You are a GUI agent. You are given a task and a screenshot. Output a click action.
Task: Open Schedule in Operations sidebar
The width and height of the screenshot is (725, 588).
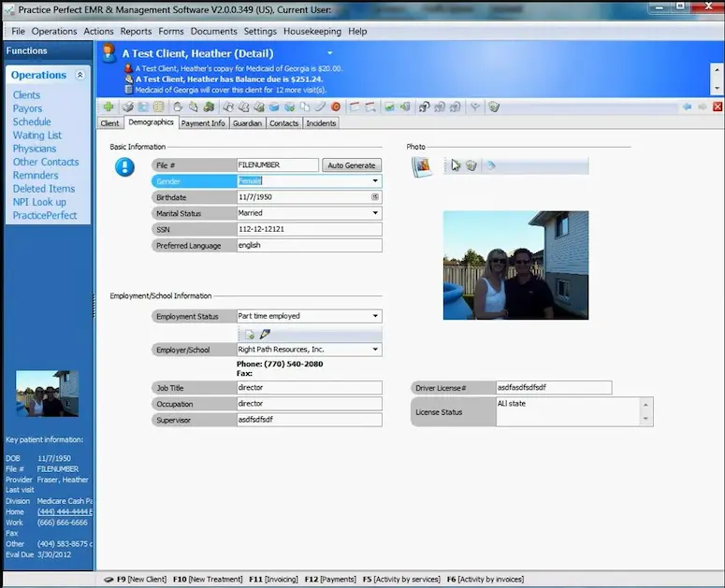click(32, 122)
